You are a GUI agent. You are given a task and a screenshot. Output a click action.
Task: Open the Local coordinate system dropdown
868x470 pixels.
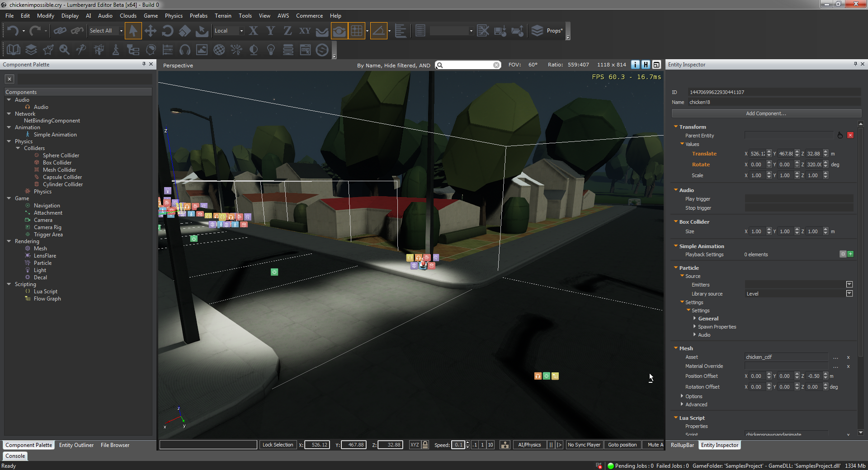point(228,31)
